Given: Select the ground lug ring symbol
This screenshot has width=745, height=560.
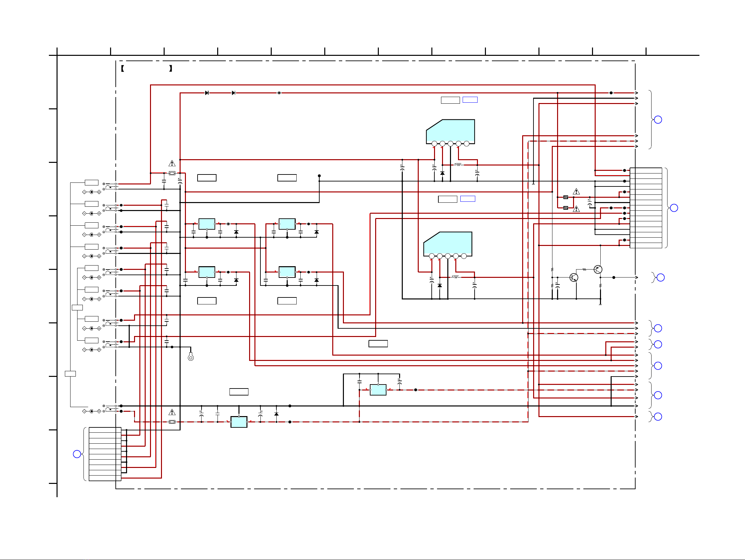Looking at the screenshot, I should (191, 357).
